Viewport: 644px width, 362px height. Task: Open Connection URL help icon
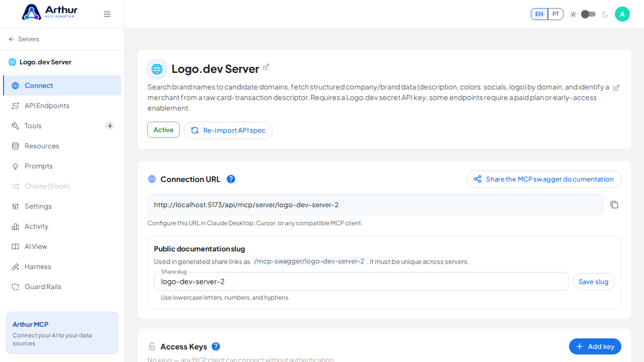[x=231, y=179]
